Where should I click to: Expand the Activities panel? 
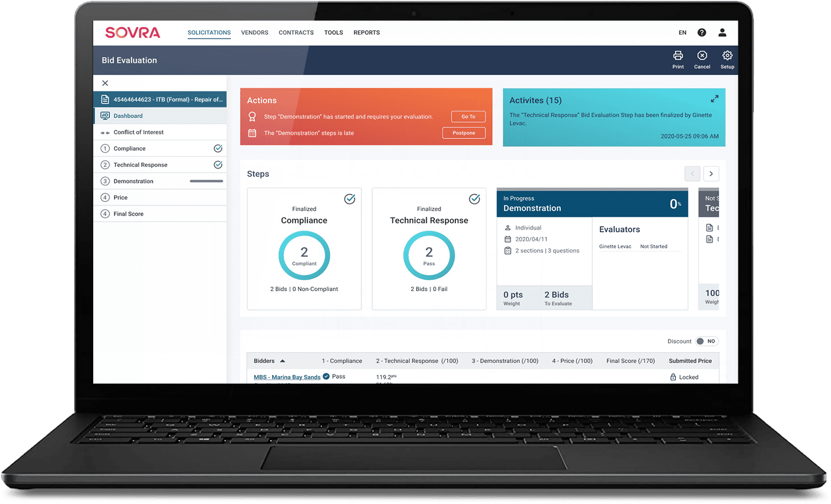715,99
